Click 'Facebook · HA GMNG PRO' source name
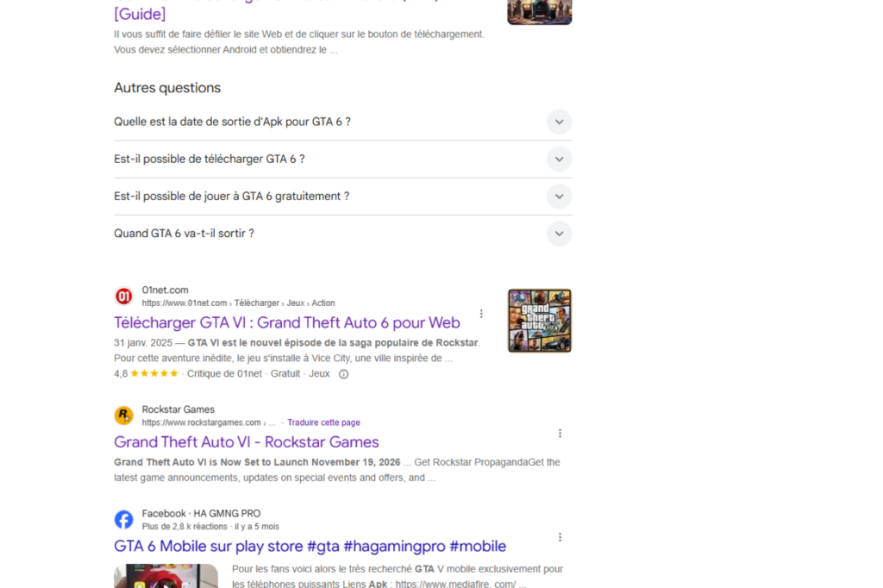The image size is (883, 588). [x=201, y=514]
